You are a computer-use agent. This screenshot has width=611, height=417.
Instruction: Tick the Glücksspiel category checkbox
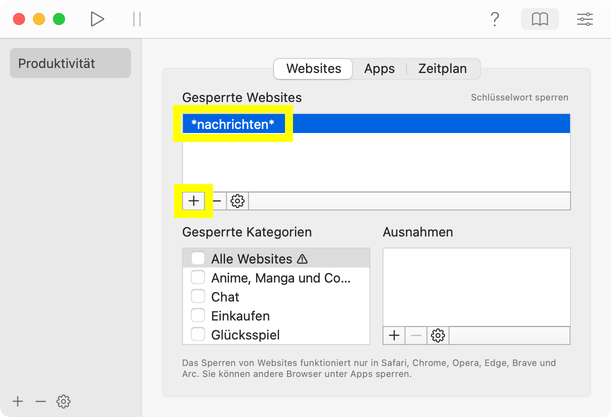198,335
